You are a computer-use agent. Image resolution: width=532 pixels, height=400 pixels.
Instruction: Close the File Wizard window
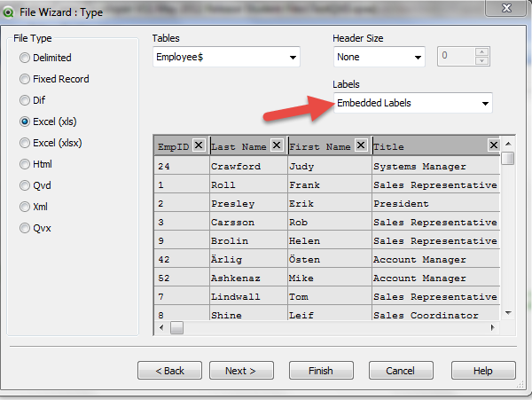(506, 8)
